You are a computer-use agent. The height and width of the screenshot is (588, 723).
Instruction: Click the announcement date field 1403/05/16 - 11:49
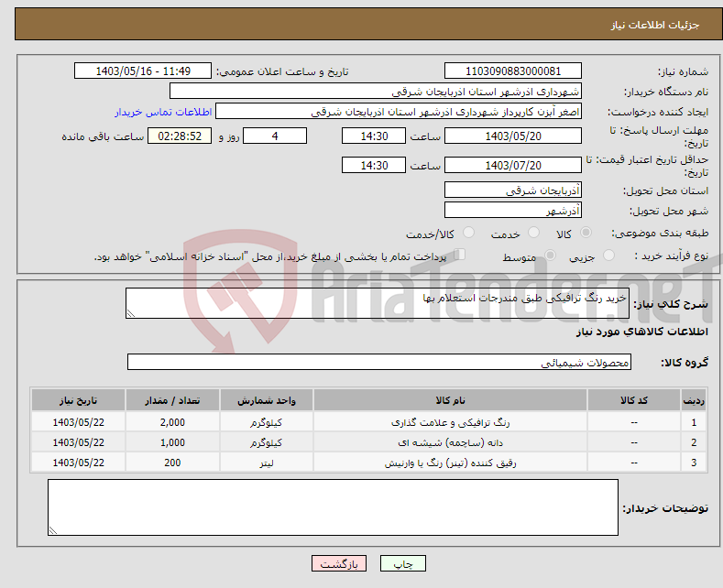pyautogui.click(x=143, y=71)
